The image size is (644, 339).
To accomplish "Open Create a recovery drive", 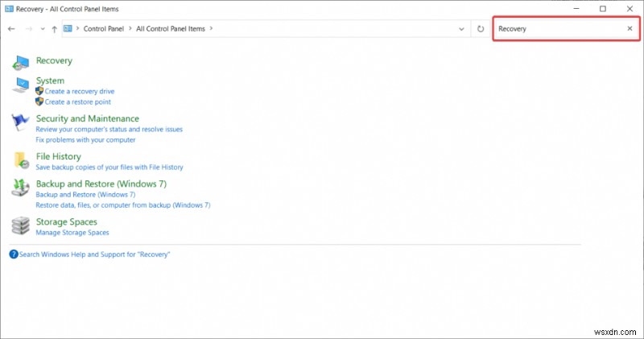I will point(80,91).
